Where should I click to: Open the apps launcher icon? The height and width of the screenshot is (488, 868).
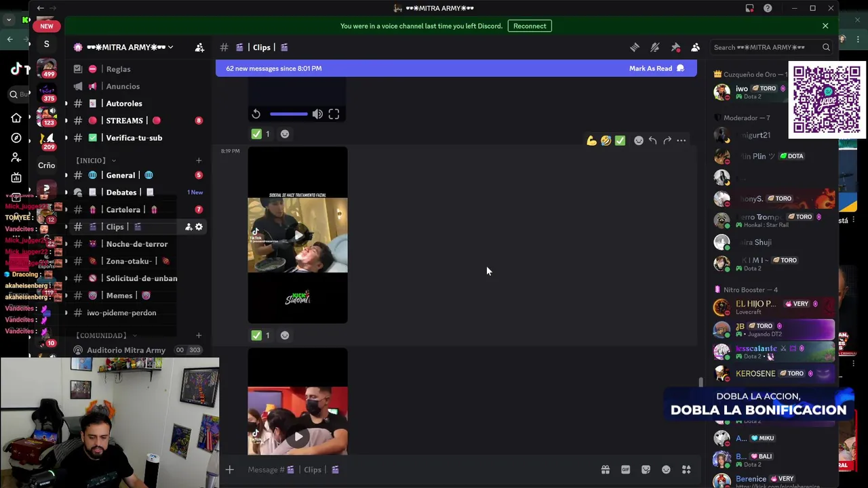tap(686, 470)
